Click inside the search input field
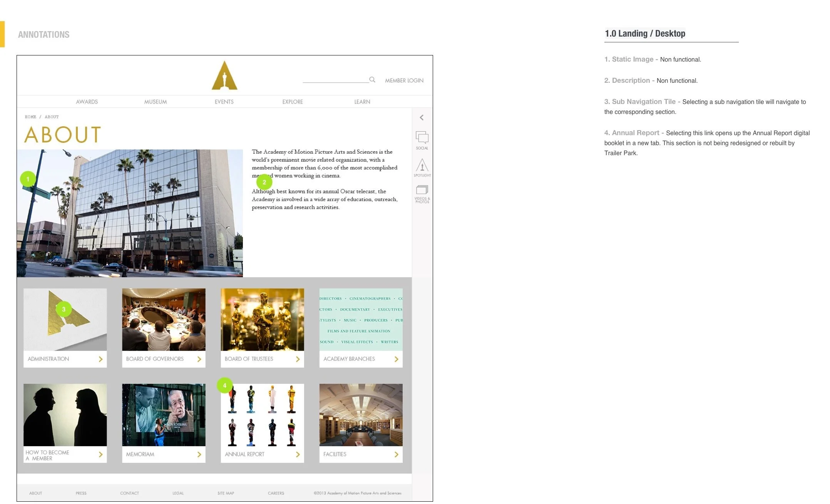The width and height of the screenshot is (830, 504). pyautogui.click(x=335, y=79)
